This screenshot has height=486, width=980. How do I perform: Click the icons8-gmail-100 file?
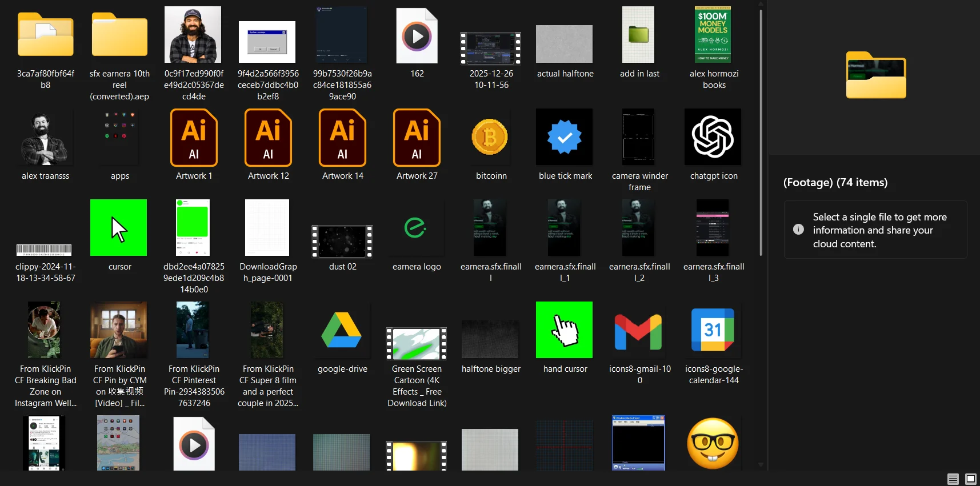point(638,331)
